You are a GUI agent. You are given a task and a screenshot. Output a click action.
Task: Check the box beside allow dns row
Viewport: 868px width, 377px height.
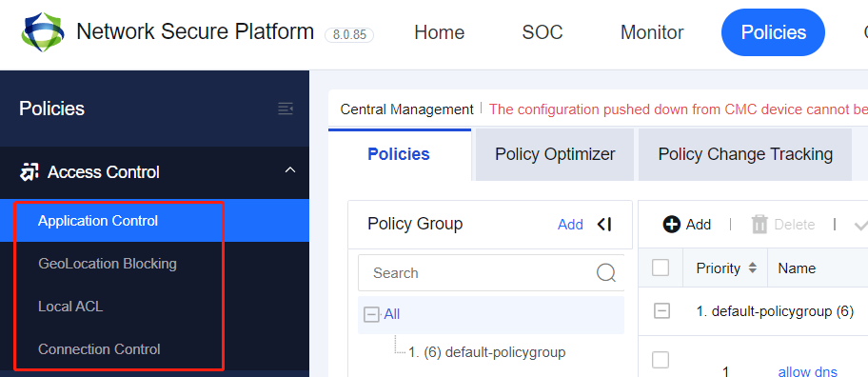(661, 360)
